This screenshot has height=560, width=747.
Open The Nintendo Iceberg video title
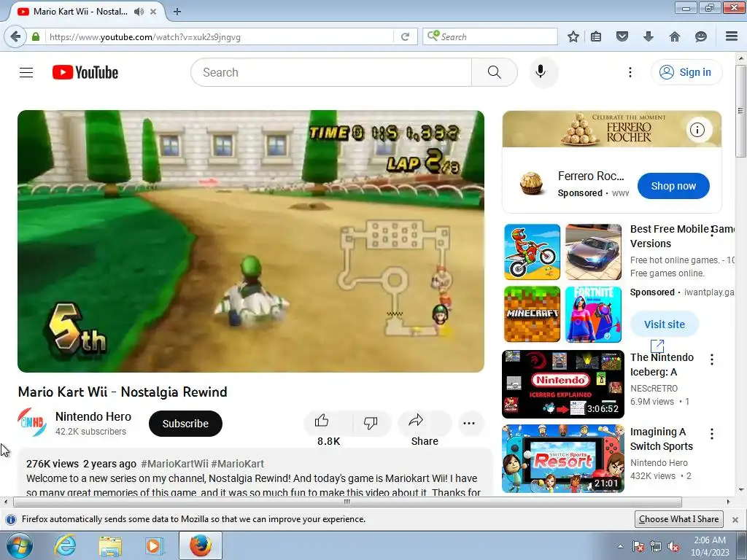662,365
